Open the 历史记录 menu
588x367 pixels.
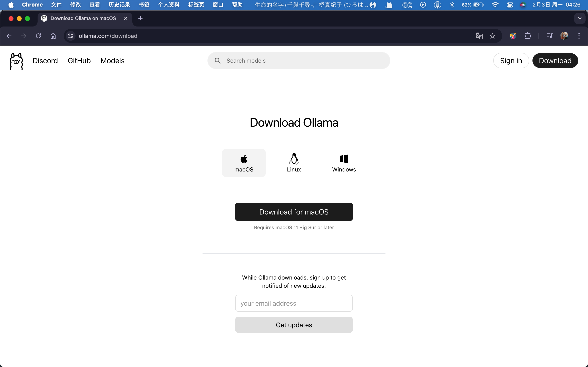pos(119,5)
